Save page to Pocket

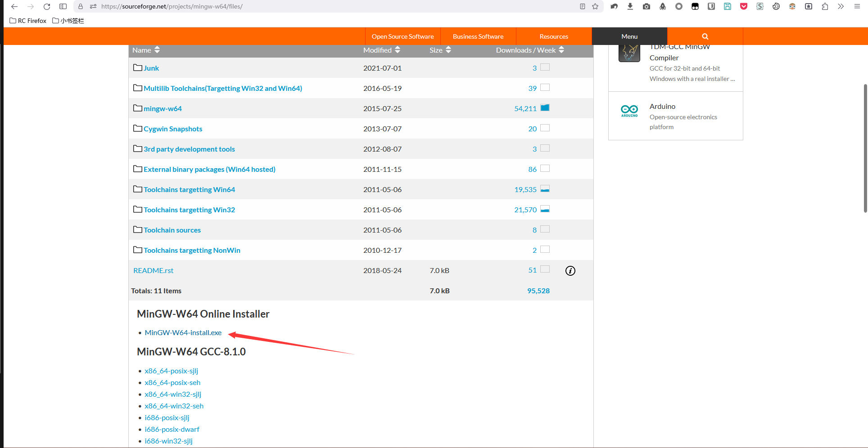pyautogui.click(x=744, y=6)
